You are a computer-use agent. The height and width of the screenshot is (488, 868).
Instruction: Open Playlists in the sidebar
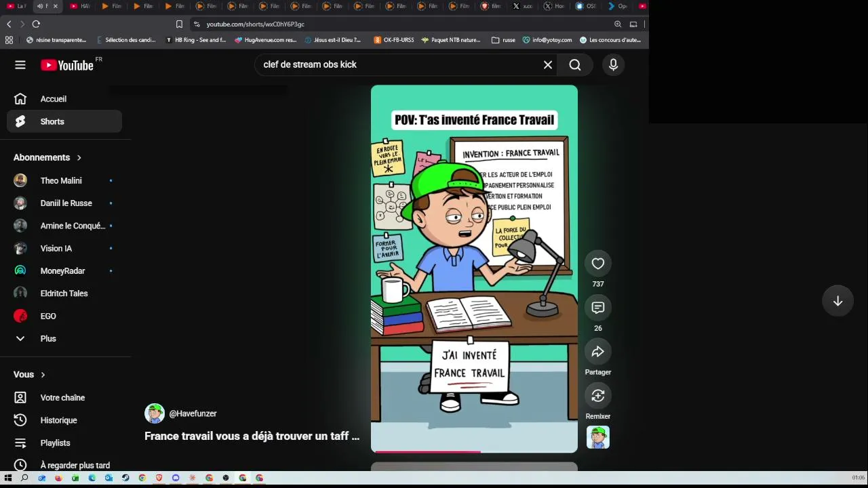point(64,443)
